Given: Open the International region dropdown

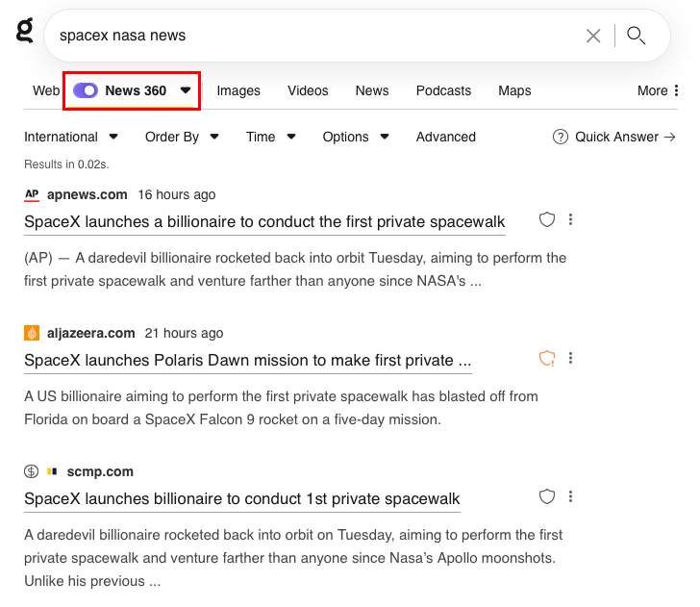Looking at the screenshot, I should point(71,138).
